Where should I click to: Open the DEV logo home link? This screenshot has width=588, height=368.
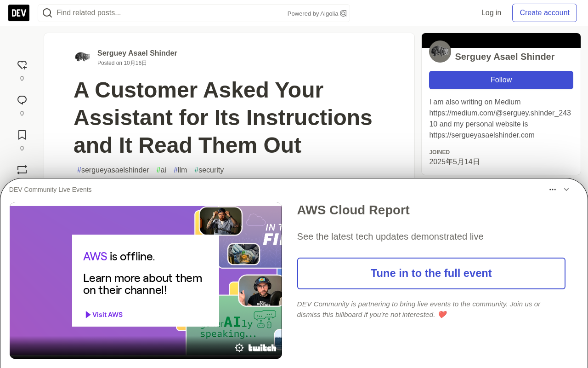click(x=19, y=13)
